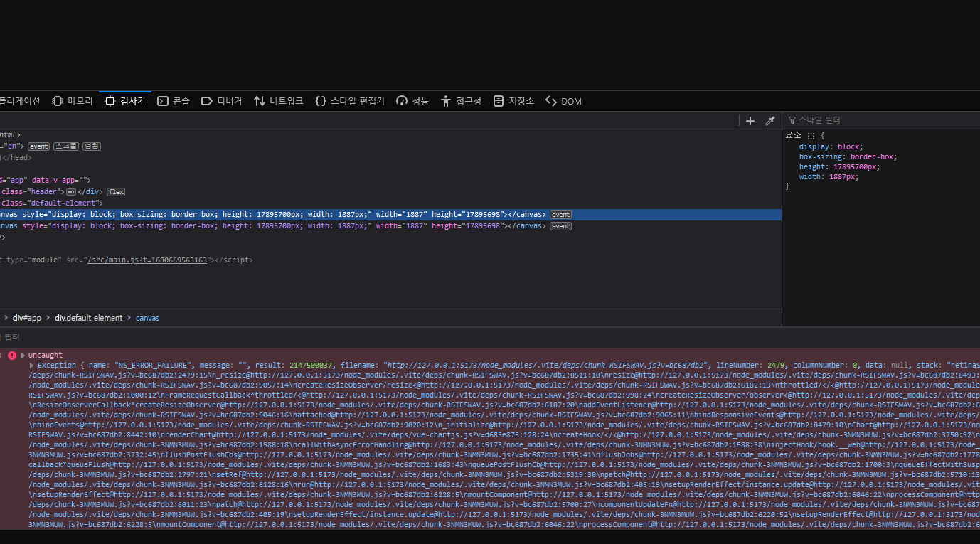Image resolution: width=980 pixels, height=544 pixels.
Task: Click the debugger tag icon on 디버거 tab
Action: (x=207, y=101)
